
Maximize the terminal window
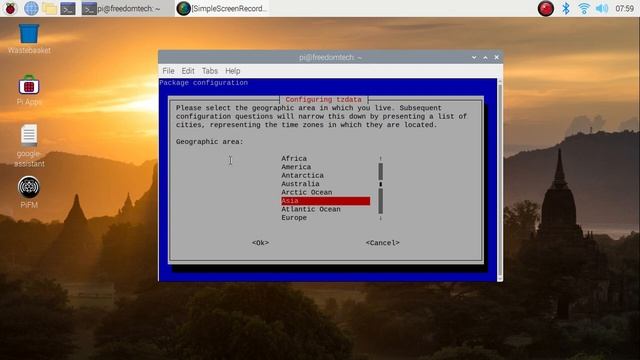[485, 58]
